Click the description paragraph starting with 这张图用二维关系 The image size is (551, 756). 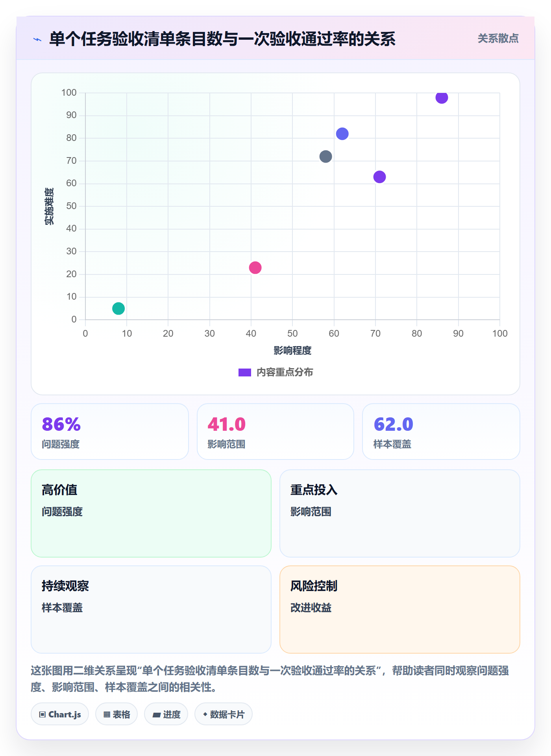tap(270, 679)
